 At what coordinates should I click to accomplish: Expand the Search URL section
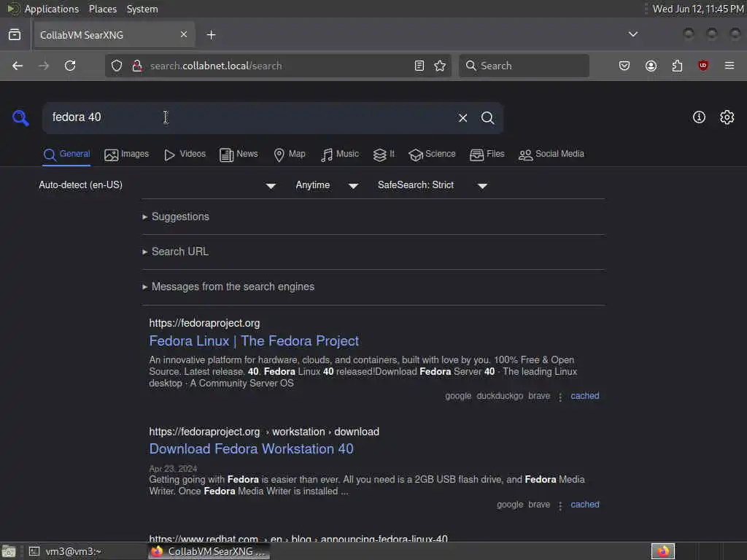click(176, 252)
